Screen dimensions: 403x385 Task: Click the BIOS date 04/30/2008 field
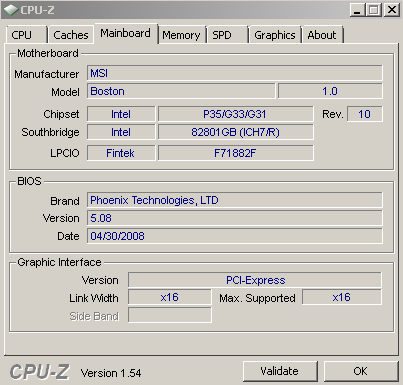tap(235, 236)
